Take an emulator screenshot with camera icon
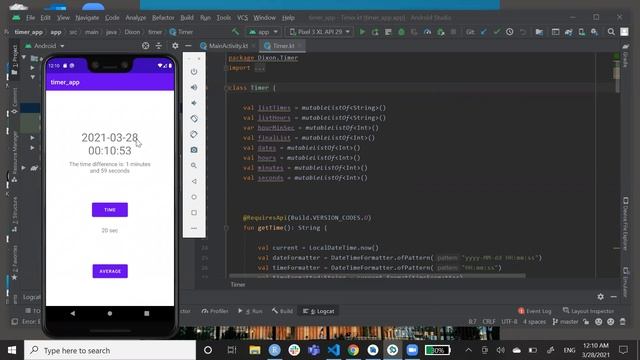 click(194, 150)
